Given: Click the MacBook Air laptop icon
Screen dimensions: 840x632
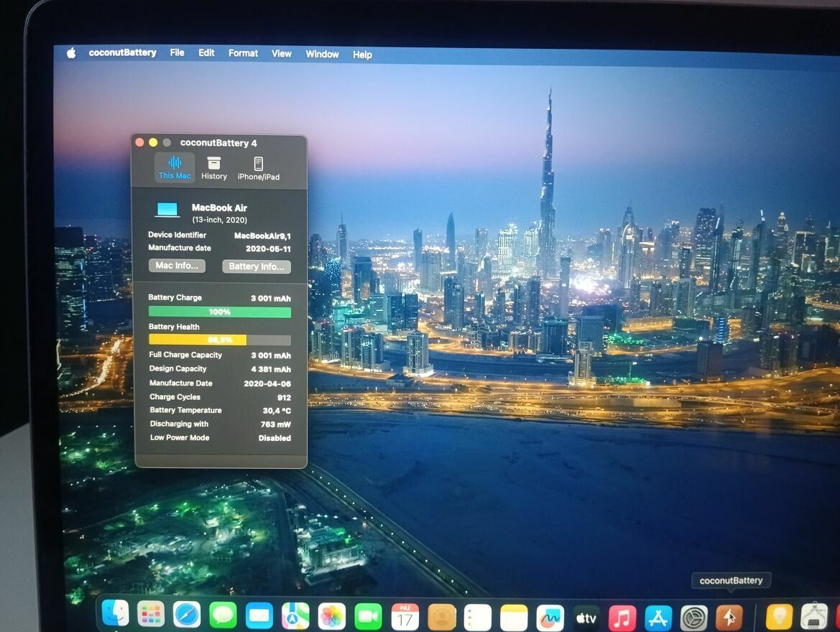Looking at the screenshot, I should click(167, 210).
